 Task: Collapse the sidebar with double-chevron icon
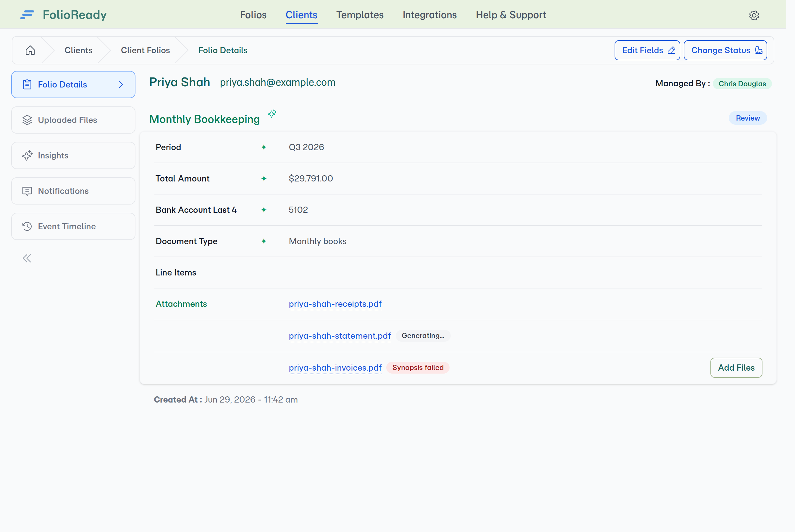click(x=27, y=259)
